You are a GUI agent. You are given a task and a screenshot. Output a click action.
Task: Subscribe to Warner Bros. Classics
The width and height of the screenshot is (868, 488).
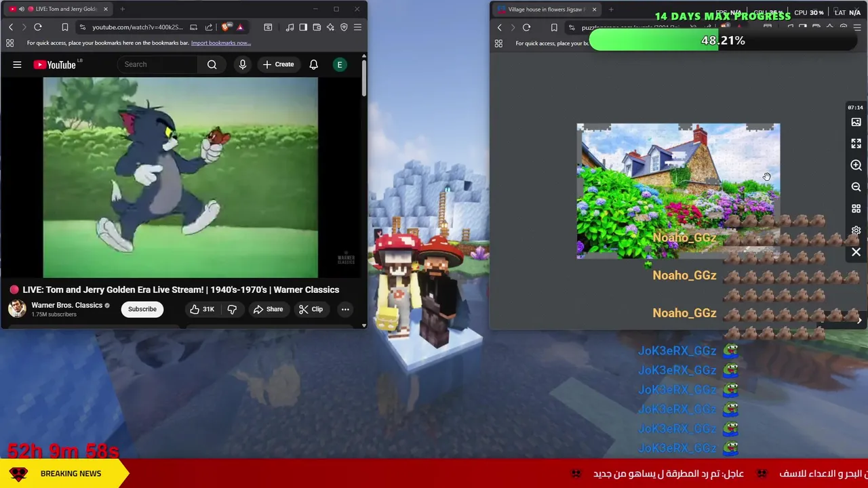142,309
